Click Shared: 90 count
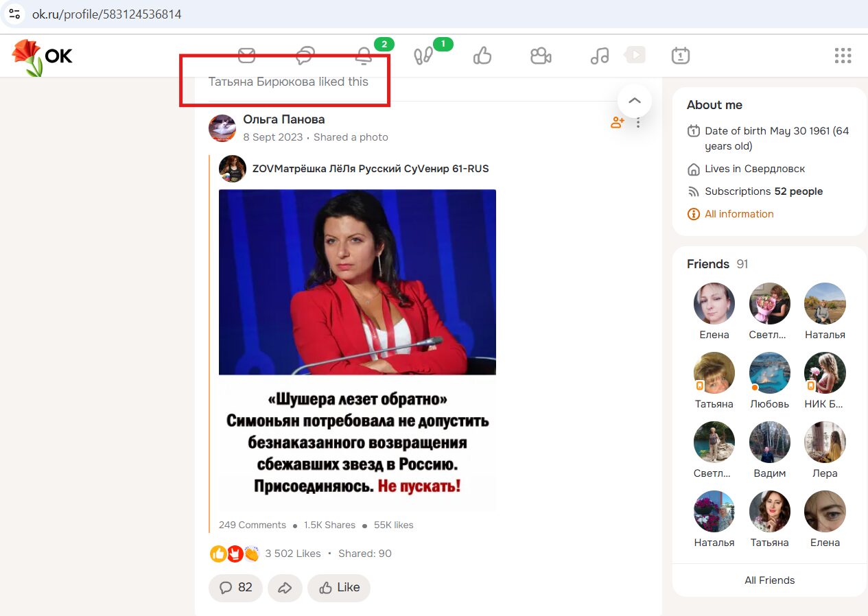Screen dimensions: 868x616 point(365,554)
